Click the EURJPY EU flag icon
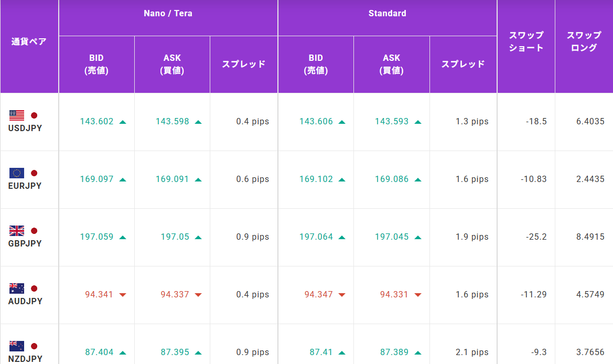Image resolution: width=613 pixels, height=364 pixels. [x=17, y=173]
